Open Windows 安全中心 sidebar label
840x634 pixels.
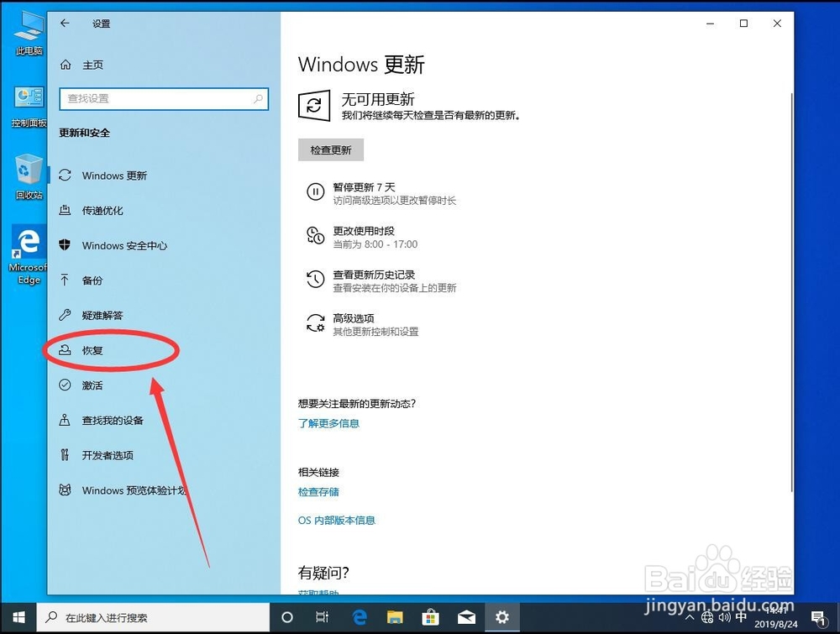tap(124, 246)
